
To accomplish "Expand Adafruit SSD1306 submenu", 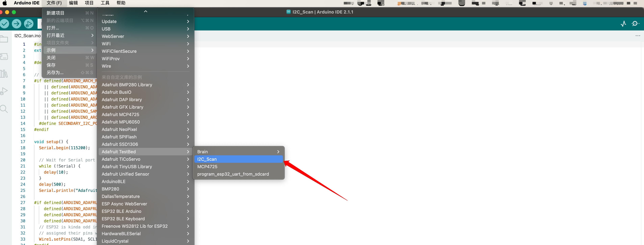I will pyautogui.click(x=145, y=144).
